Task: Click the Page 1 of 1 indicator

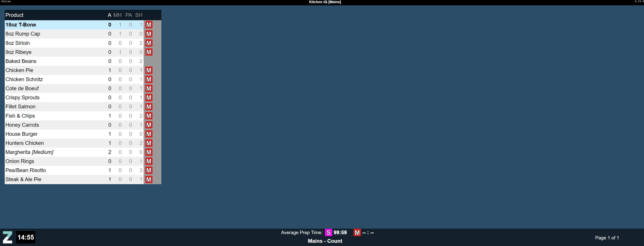Action: click(607, 238)
